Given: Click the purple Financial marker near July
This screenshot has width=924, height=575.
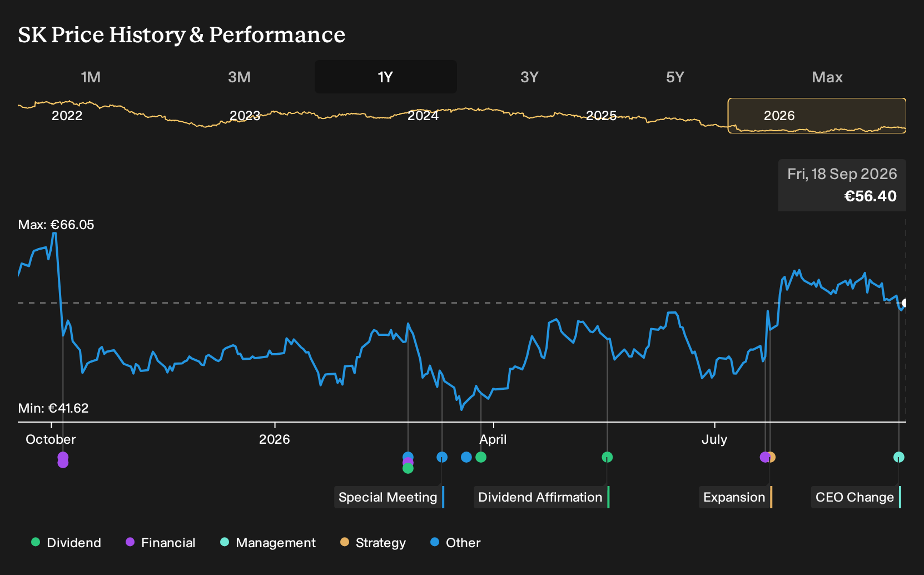Looking at the screenshot, I should [x=764, y=457].
